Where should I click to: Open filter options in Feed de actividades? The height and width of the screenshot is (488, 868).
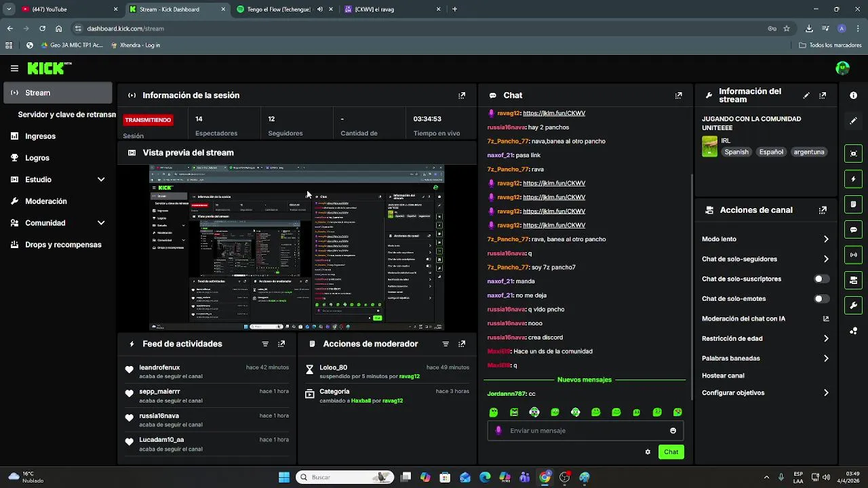point(265,344)
